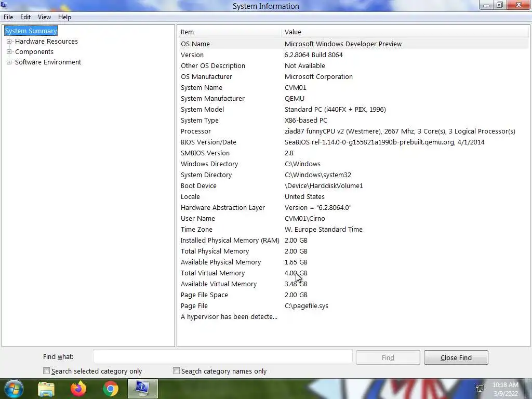Enable Search category names only
Screen dimensions: 532x399
point(176,371)
